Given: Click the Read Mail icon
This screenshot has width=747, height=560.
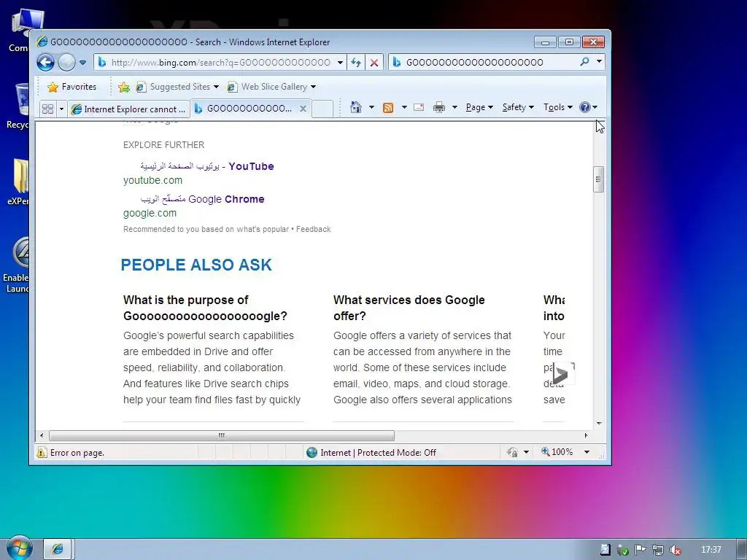Looking at the screenshot, I should click(419, 107).
